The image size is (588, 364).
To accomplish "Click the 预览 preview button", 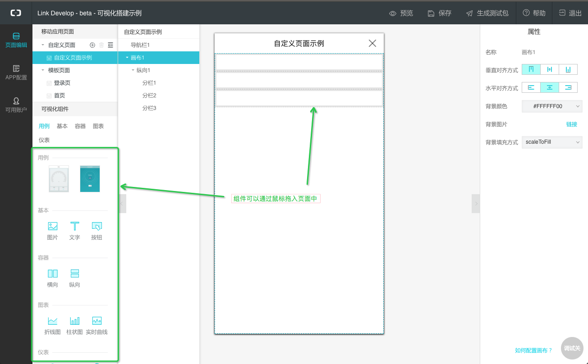I will coord(401,13).
